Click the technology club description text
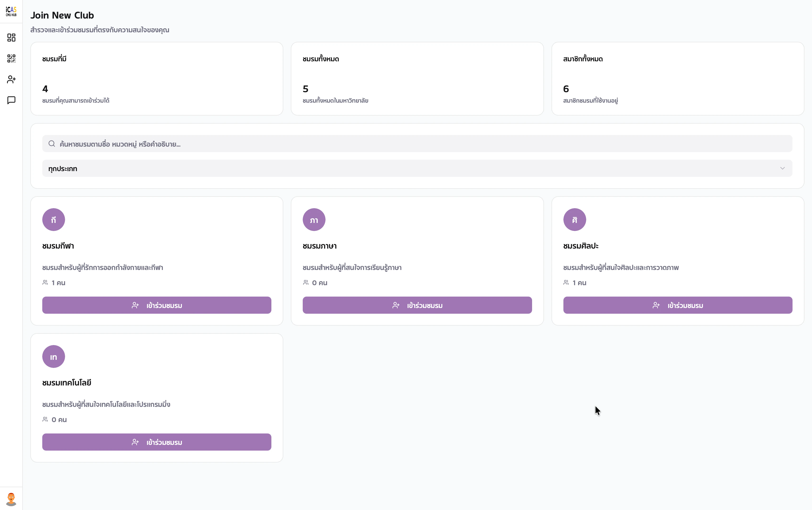The image size is (812, 510). pos(106,404)
